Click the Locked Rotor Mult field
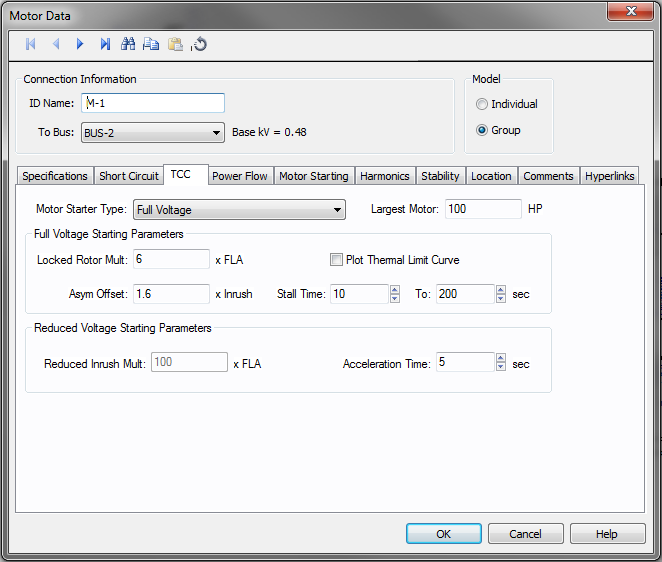662x562 pixels. 170,260
